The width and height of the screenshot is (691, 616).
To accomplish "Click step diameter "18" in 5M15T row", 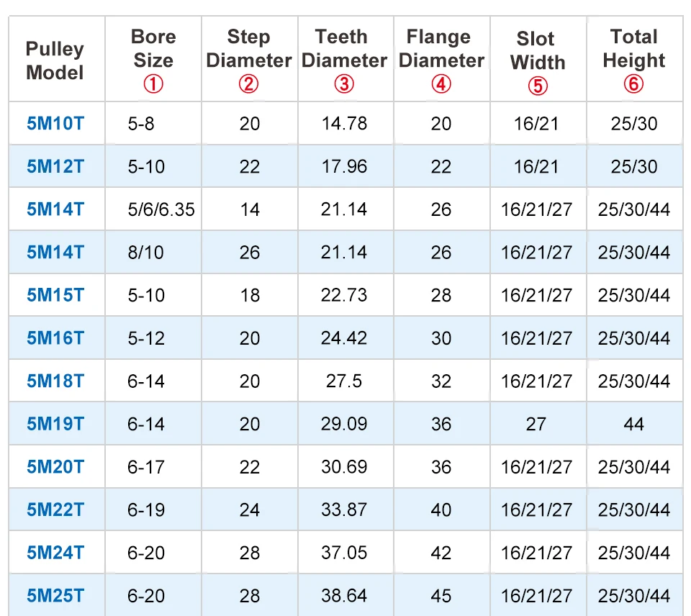I will (x=250, y=296).
